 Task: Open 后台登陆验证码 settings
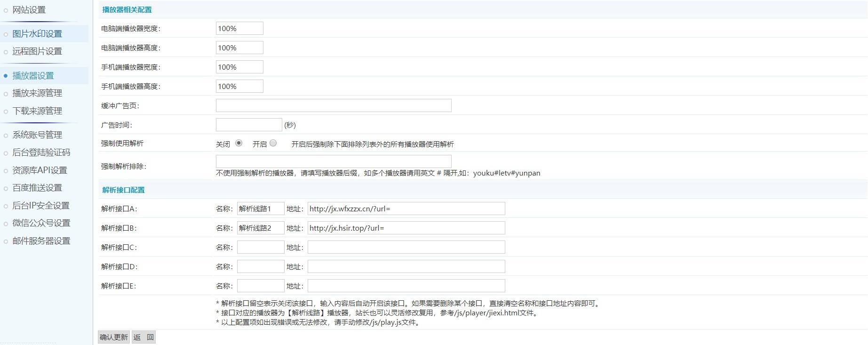coord(41,152)
